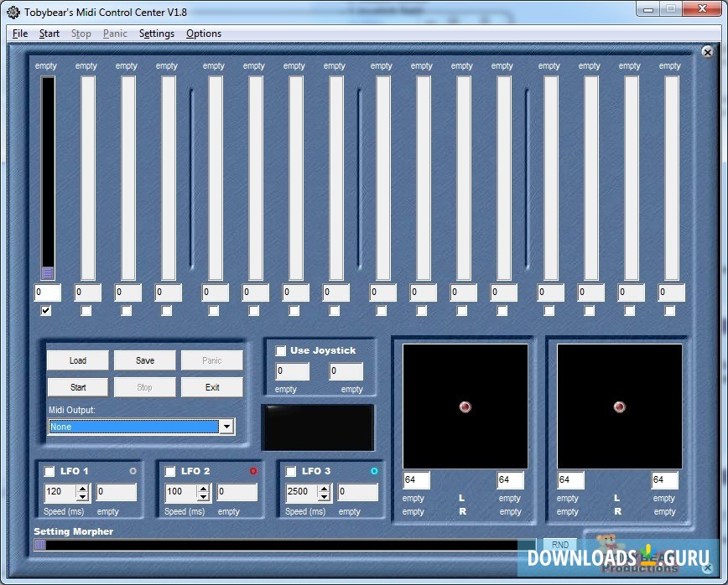Screen dimensions: 728x585
Task: Open the Midi Output dropdown
Action: (x=226, y=427)
